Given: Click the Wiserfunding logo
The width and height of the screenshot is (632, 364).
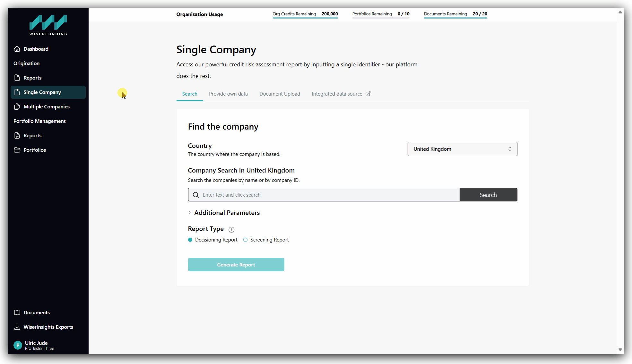Looking at the screenshot, I should point(48,25).
